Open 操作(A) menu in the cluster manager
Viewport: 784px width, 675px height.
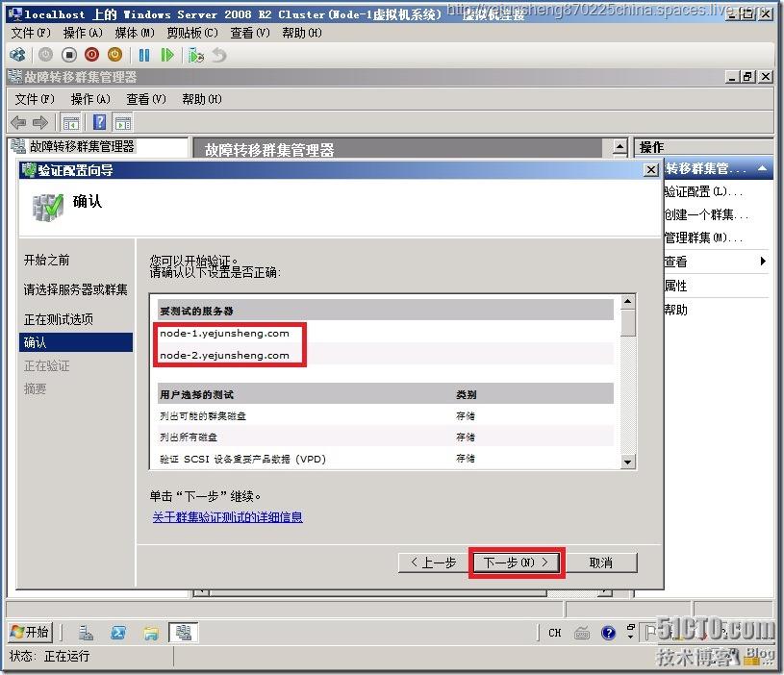click(90, 99)
